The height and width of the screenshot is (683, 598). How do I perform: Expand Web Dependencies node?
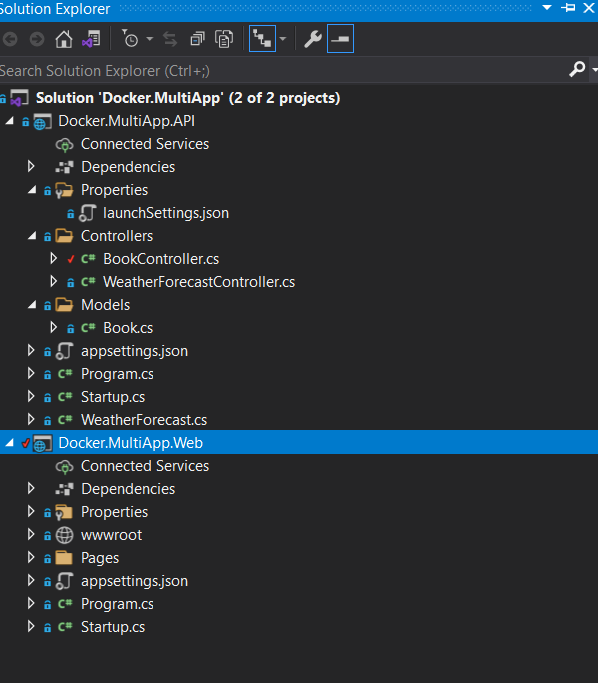[x=31, y=488]
